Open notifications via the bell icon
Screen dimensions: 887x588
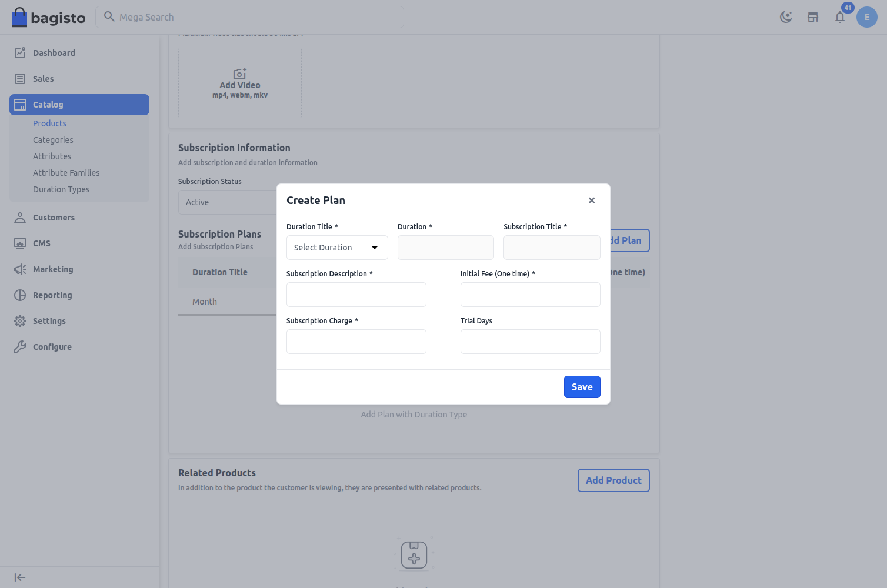pos(840,17)
